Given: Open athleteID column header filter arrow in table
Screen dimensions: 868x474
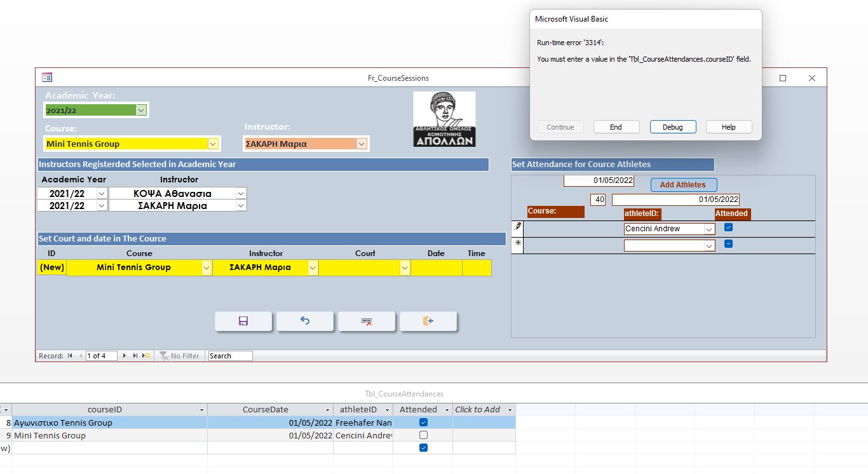Looking at the screenshot, I should pos(387,410).
